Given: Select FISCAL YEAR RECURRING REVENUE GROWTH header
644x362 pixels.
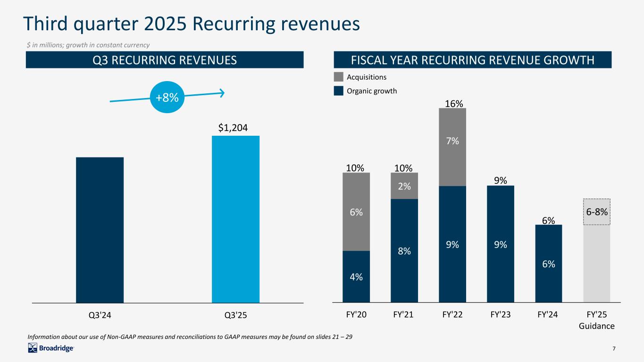Looking at the screenshot, I should pos(472,60).
